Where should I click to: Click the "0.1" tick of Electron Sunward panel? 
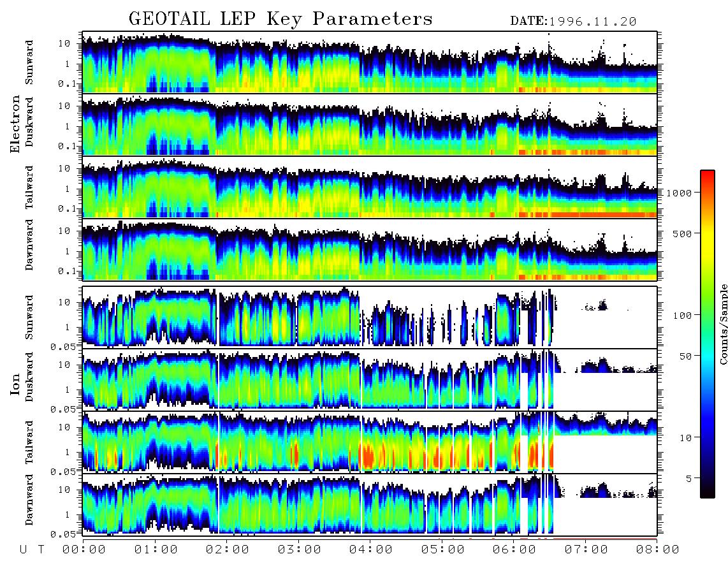click(66, 84)
